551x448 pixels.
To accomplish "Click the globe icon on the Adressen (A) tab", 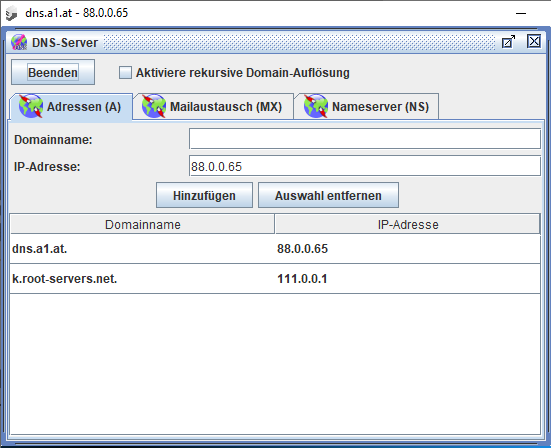I will pos(31,106).
